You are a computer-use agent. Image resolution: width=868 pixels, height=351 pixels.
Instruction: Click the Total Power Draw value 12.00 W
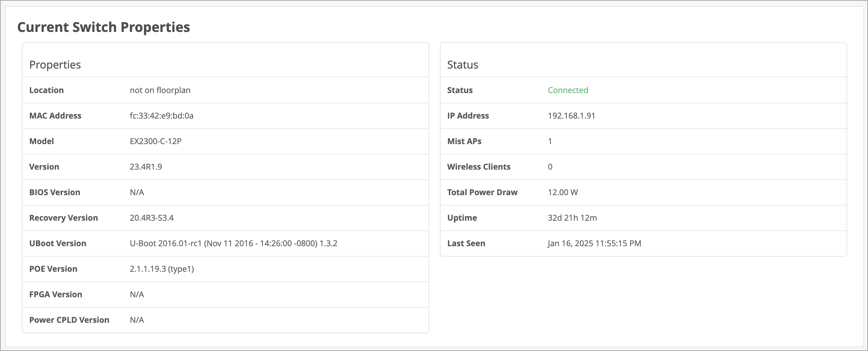click(x=562, y=192)
